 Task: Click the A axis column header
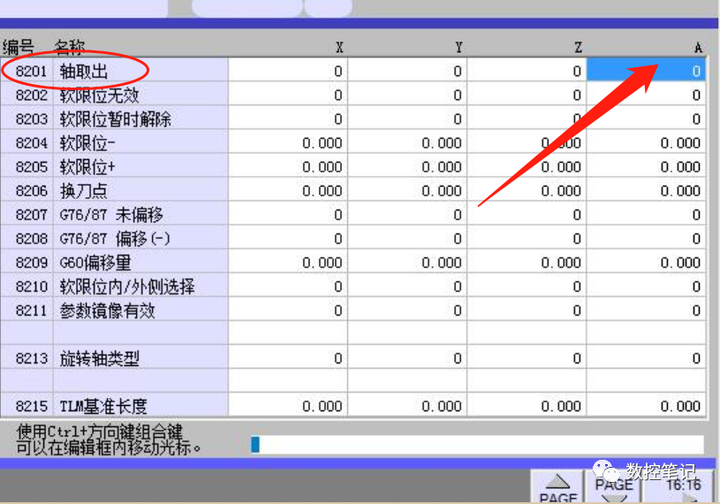698,47
